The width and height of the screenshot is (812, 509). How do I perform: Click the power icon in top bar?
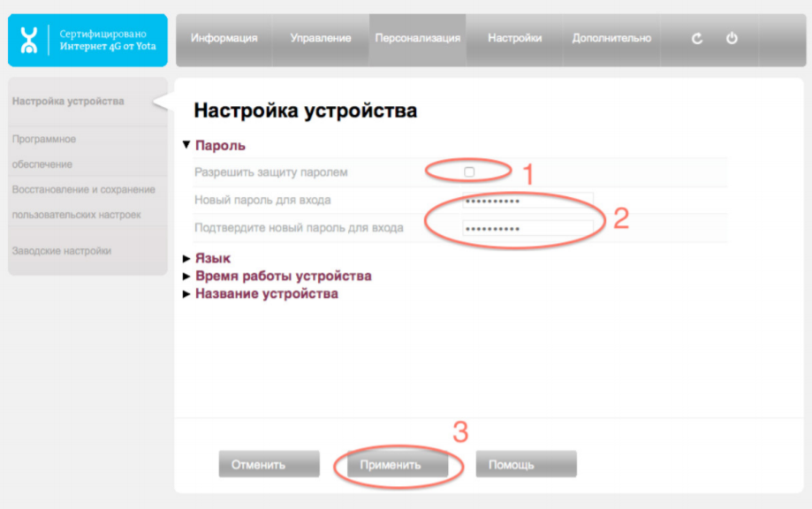(732, 38)
